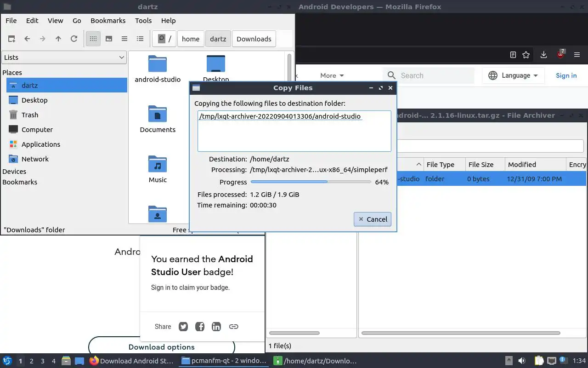Open the Help menu
The image size is (588, 368).
point(169,20)
